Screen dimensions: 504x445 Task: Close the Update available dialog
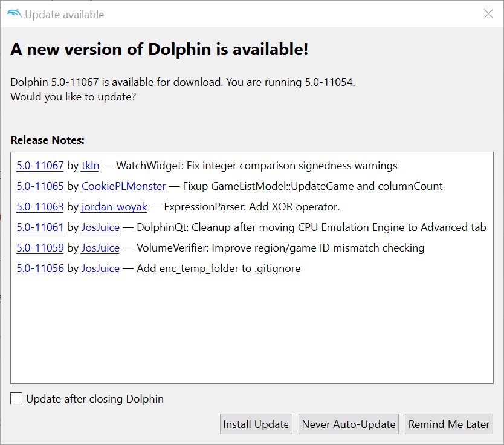point(488,14)
